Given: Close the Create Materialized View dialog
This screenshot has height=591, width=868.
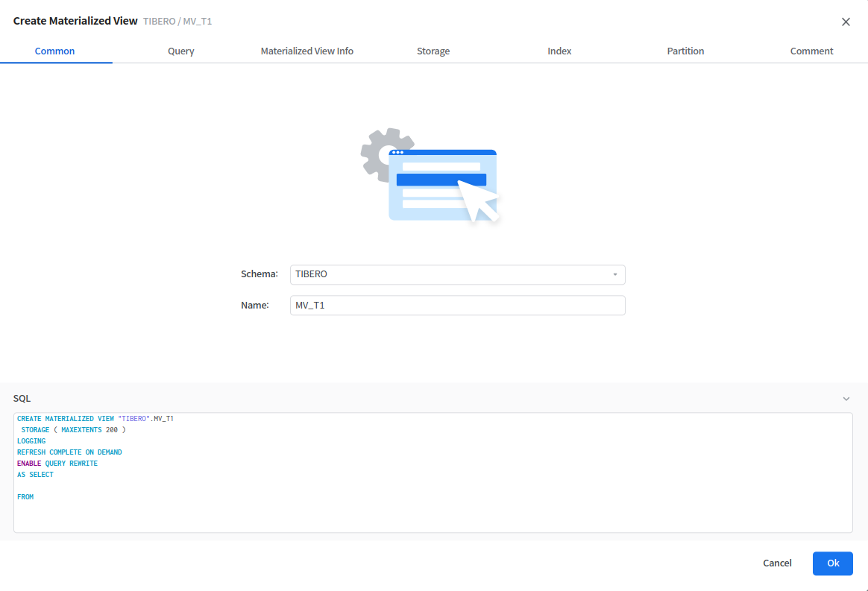Looking at the screenshot, I should pyautogui.click(x=846, y=22).
